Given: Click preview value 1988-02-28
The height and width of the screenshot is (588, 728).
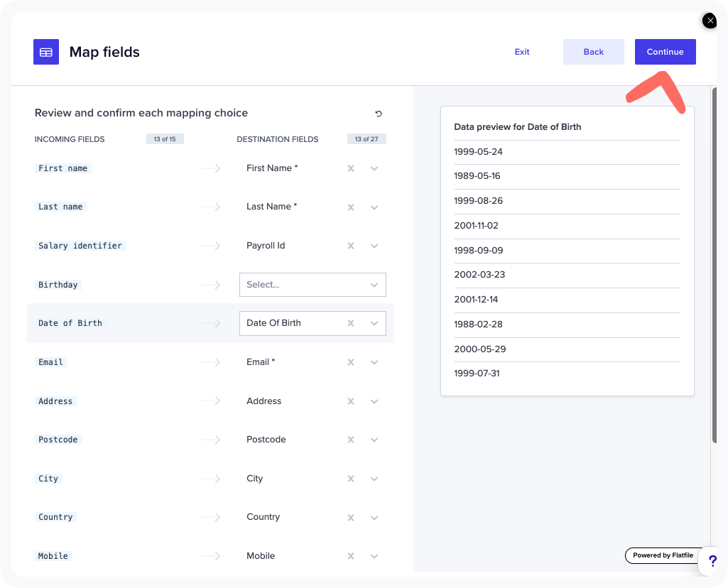Looking at the screenshot, I should pos(478,325).
